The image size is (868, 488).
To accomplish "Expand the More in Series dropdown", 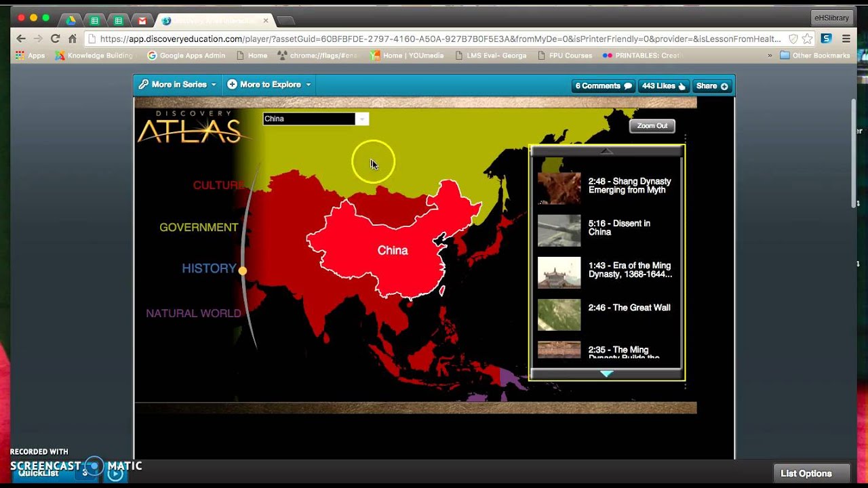I will coord(177,85).
